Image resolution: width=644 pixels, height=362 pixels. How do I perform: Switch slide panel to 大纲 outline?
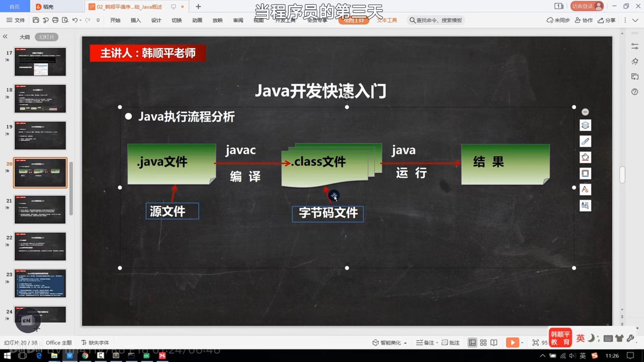24,37
